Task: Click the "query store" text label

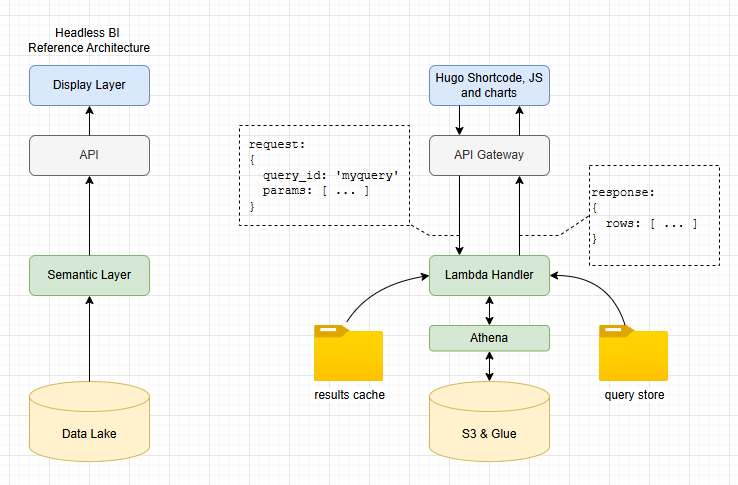Action: (x=634, y=395)
